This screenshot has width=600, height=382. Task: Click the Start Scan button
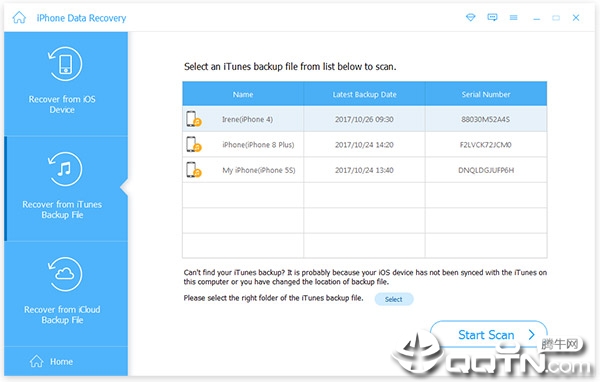(489, 335)
